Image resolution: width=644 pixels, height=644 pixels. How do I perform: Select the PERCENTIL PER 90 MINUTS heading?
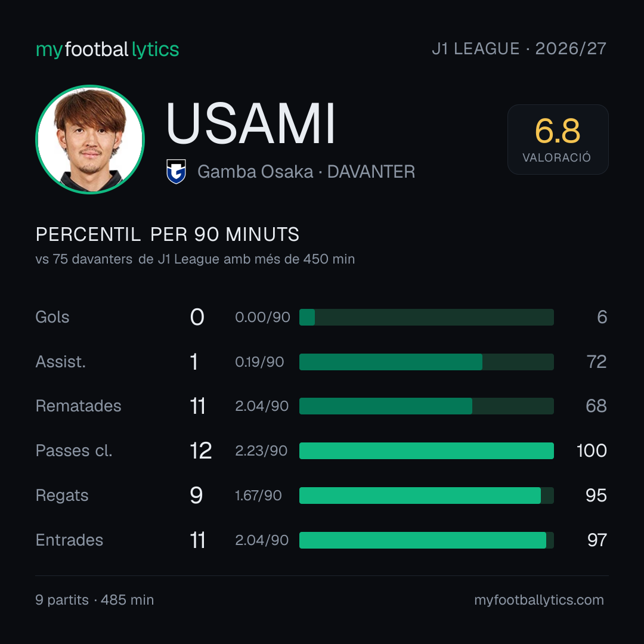167,234
